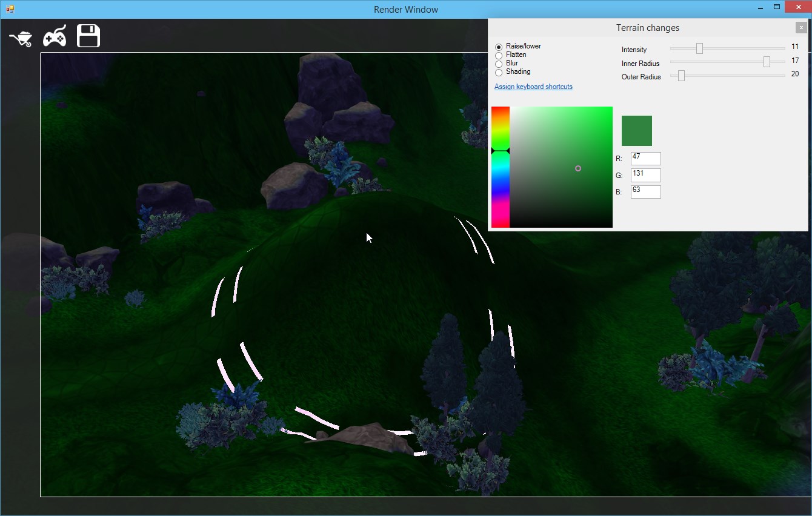The width and height of the screenshot is (812, 516).
Task: Select the Blur radio button
Action: (x=499, y=64)
